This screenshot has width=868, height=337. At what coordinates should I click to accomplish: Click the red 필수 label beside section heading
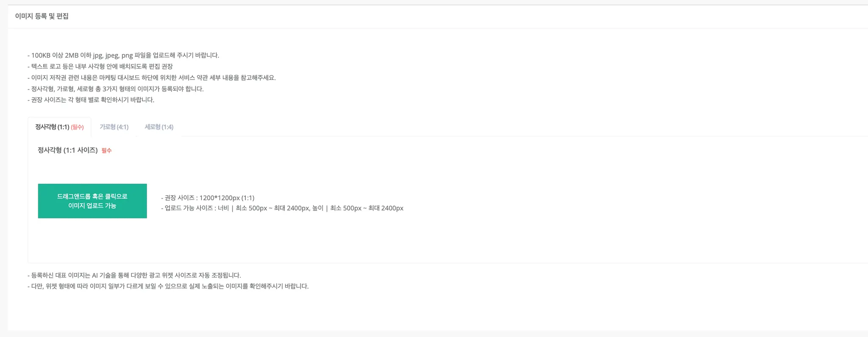[x=106, y=151]
